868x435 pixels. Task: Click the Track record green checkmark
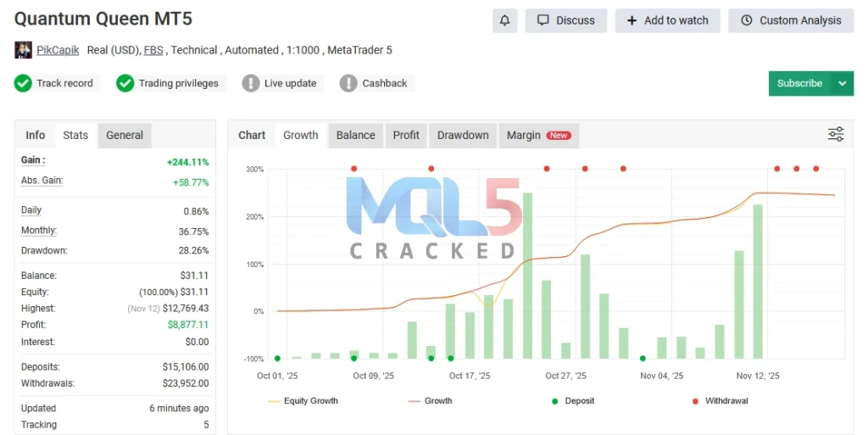(23, 83)
